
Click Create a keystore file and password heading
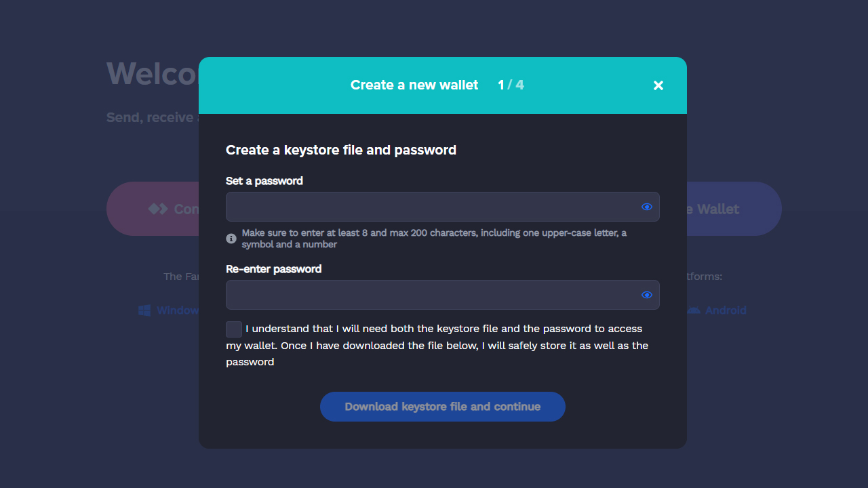coord(341,150)
